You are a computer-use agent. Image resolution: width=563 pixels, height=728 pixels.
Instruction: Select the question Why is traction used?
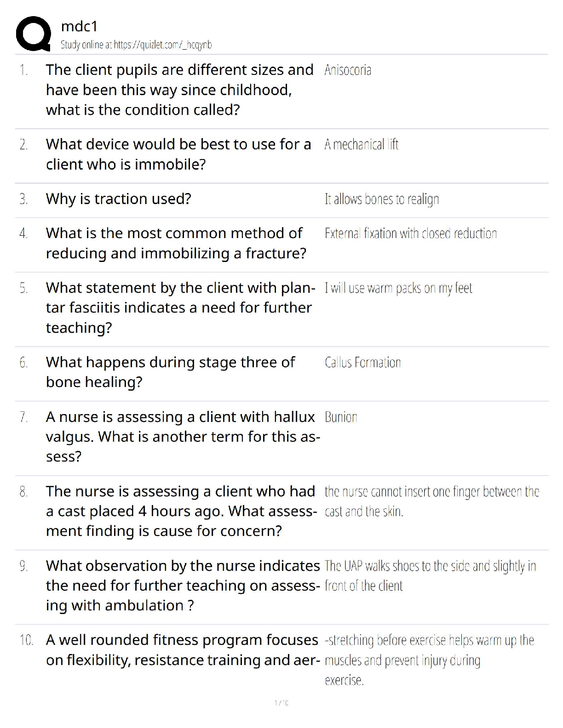(x=118, y=199)
